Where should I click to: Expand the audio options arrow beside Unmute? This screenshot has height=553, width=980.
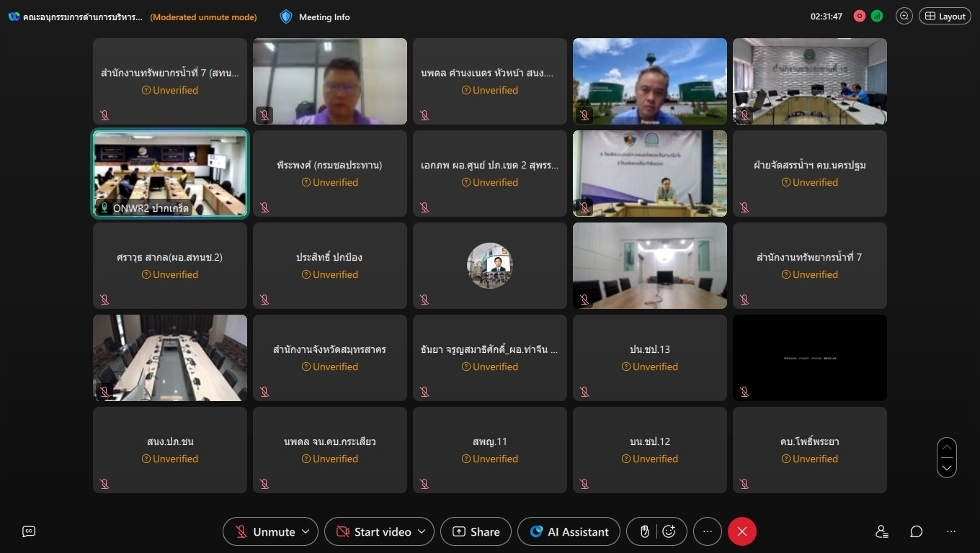coord(306,531)
